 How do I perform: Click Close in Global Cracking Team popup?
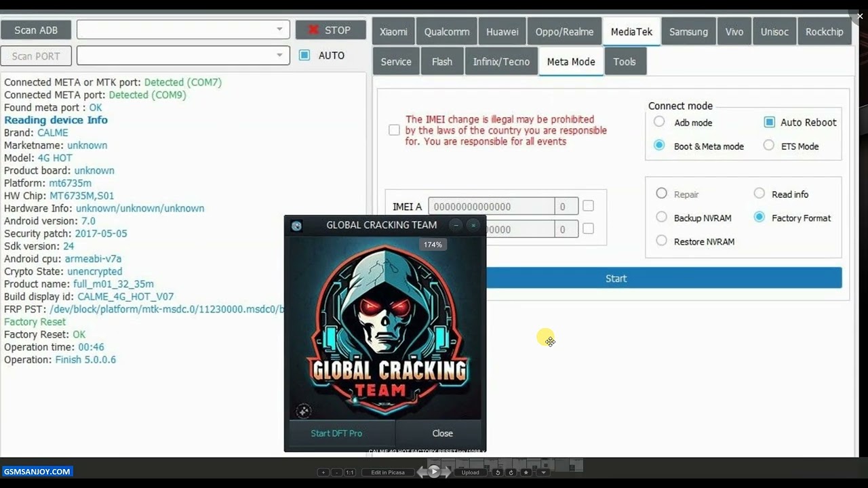[x=442, y=433]
